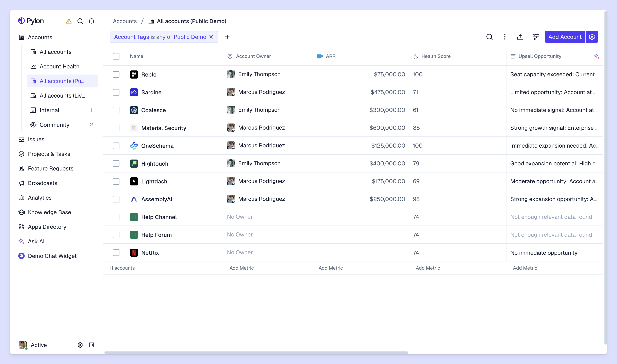The image size is (617, 364).
Task: Open the settings gear at the sidebar bottom
Action: tap(80, 345)
